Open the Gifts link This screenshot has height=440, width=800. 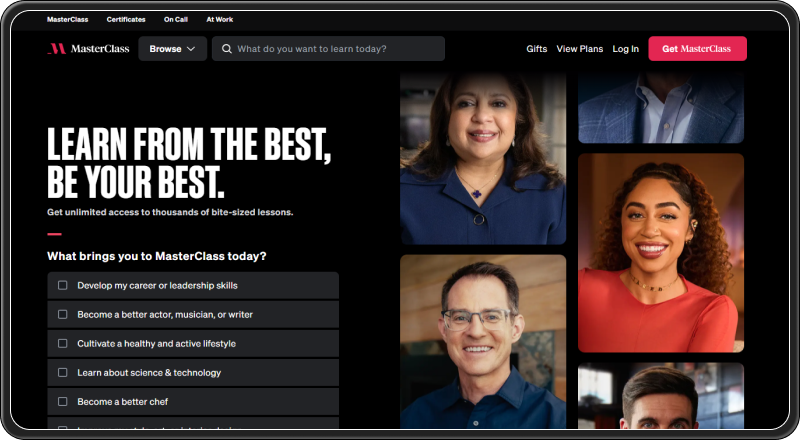click(536, 49)
